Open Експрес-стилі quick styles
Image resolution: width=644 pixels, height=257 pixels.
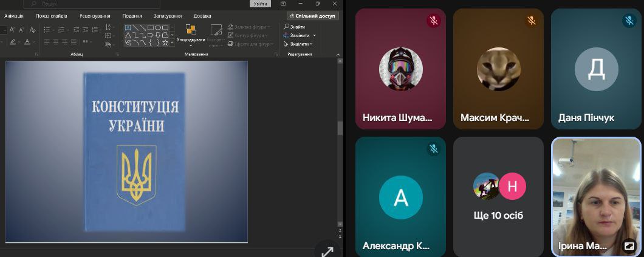215,35
